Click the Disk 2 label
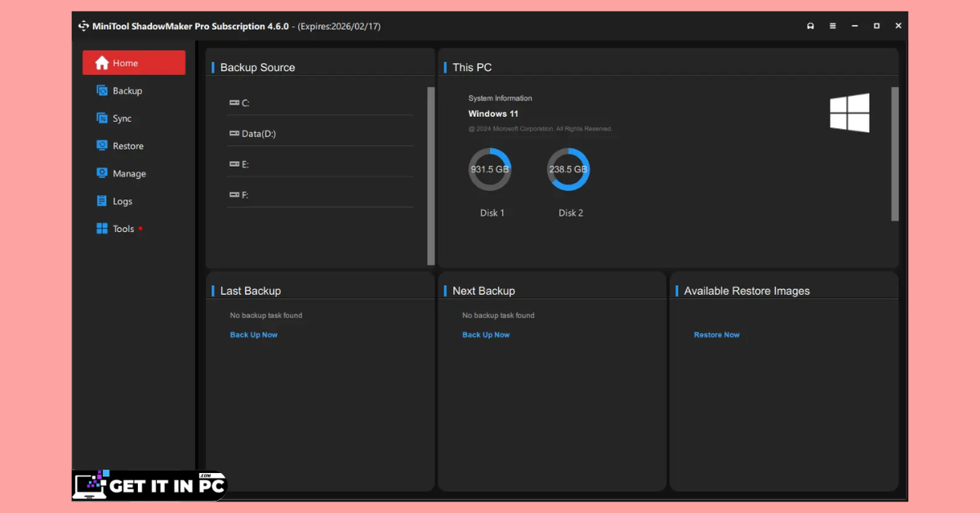The height and width of the screenshot is (513, 980). point(571,213)
